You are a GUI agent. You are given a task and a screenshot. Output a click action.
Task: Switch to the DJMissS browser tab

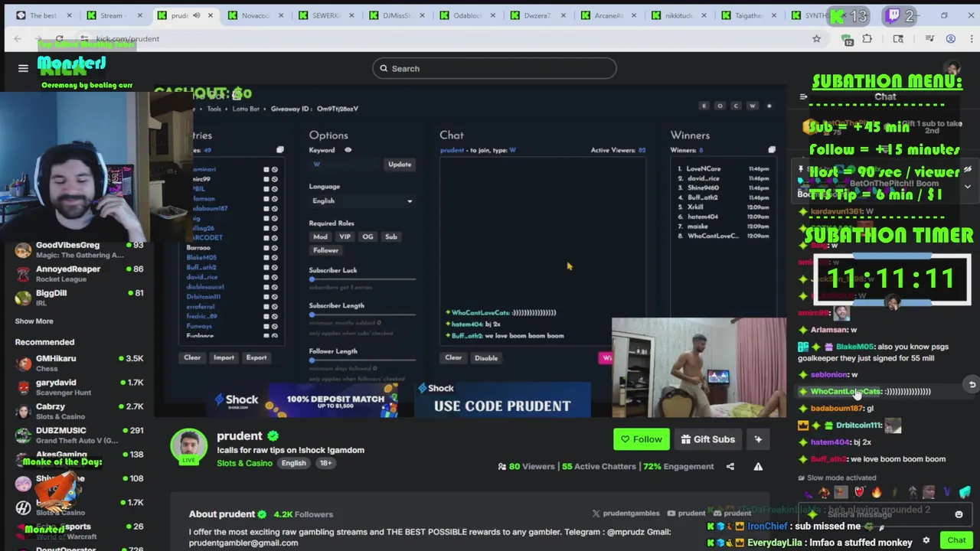[396, 15]
